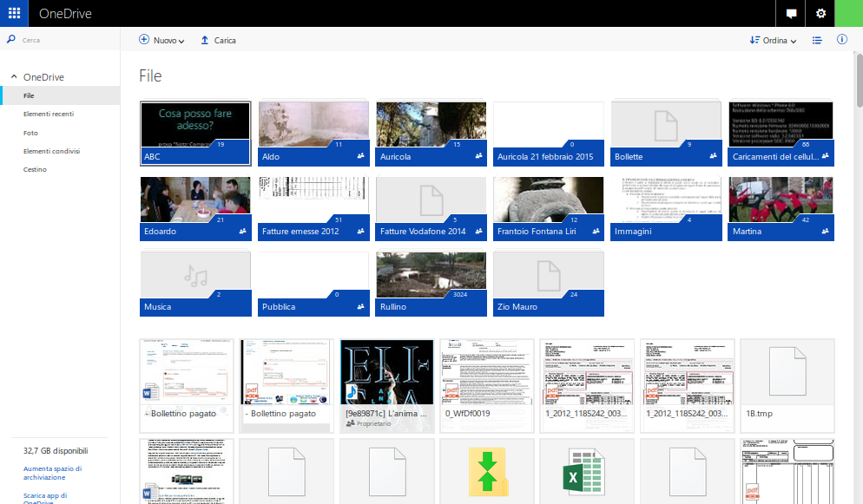The height and width of the screenshot is (504, 863).
Task: Open the Auricola folder tile
Action: tap(431, 133)
